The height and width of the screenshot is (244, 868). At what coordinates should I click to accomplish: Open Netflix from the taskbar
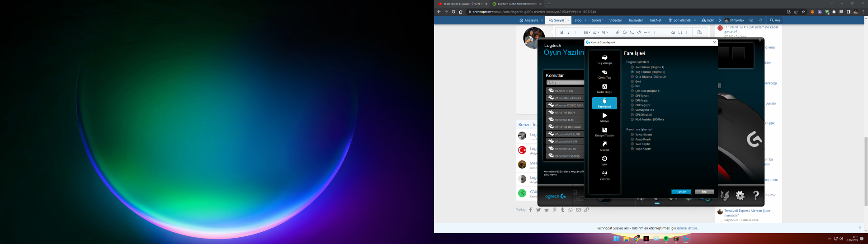646,239
